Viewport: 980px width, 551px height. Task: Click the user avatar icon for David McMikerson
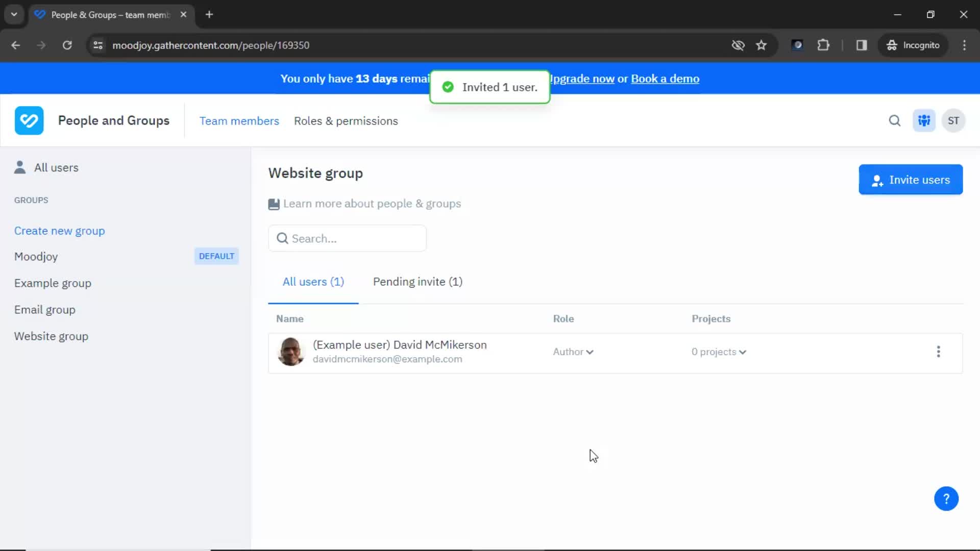tap(289, 351)
